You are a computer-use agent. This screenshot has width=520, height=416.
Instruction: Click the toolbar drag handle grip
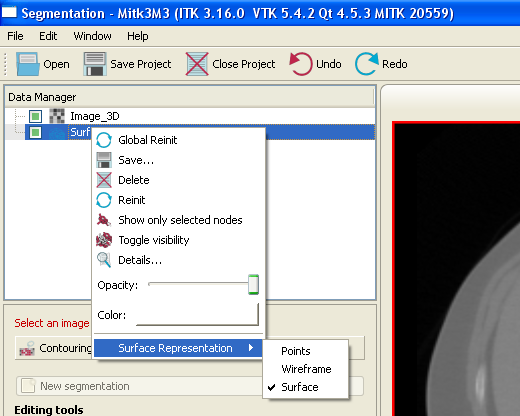pyautogui.click(x=5, y=64)
